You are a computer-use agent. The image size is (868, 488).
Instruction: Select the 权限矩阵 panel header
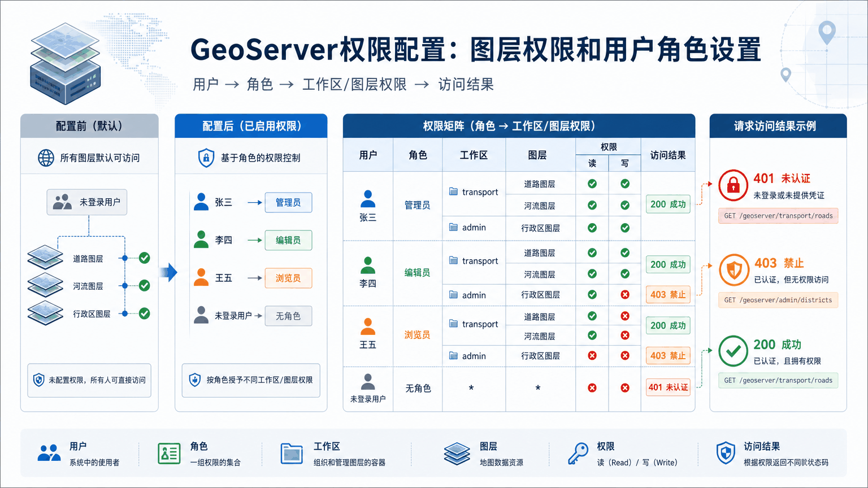click(519, 126)
